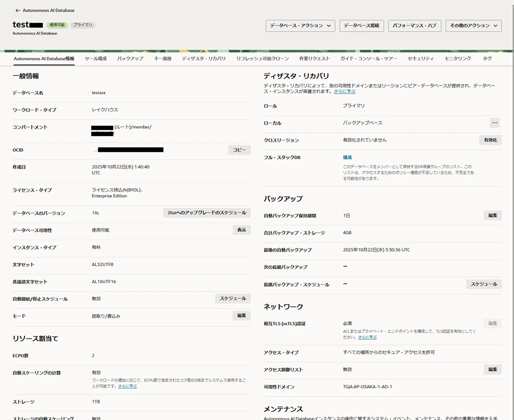Click the TGjA:AP-OSAKA-1-AD-1 availability domain value
514x420 pixels.
point(368,387)
